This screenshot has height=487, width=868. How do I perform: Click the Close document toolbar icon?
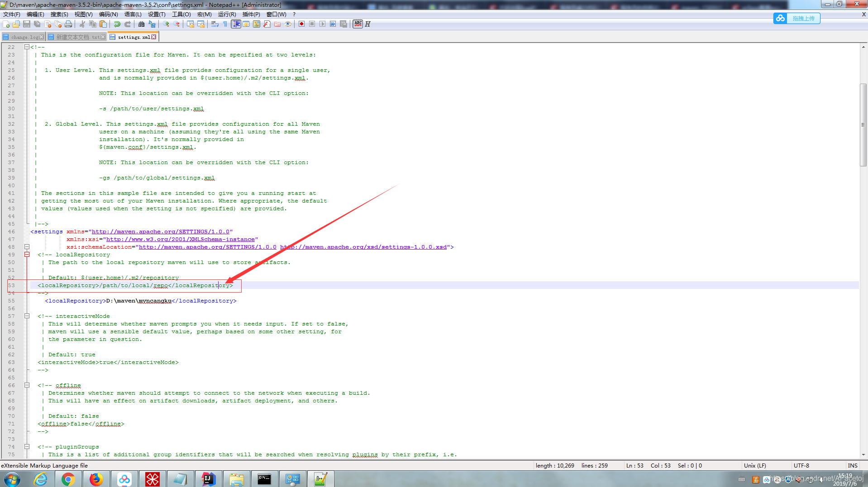pos(48,24)
